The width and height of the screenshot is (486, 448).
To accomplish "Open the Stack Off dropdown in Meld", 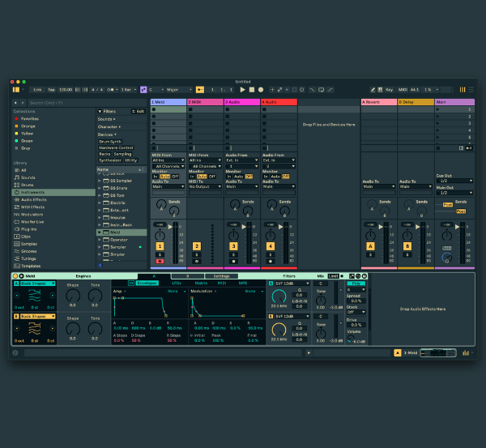I will pyautogui.click(x=356, y=312).
